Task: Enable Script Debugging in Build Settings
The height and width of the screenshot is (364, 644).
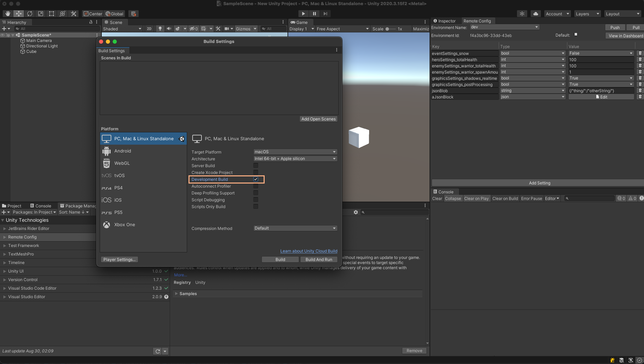Action: [256, 200]
